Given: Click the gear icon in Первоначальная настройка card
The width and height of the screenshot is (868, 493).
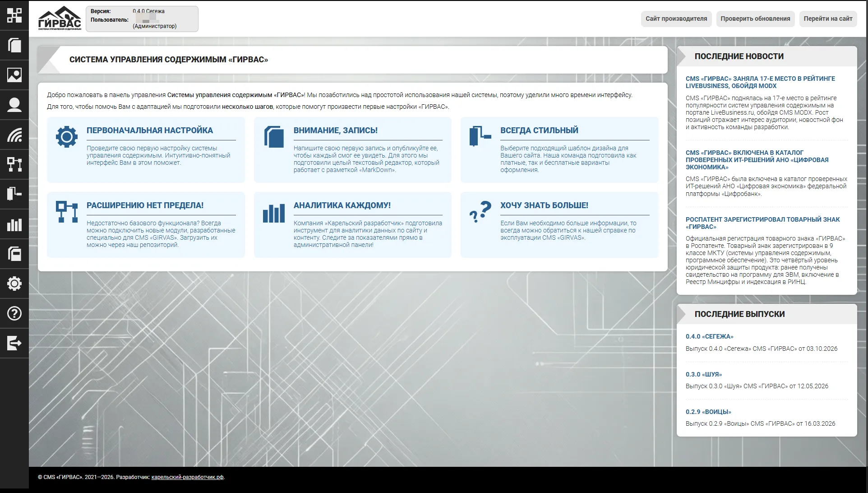Looking at the screenshot, I should (67, 136).
